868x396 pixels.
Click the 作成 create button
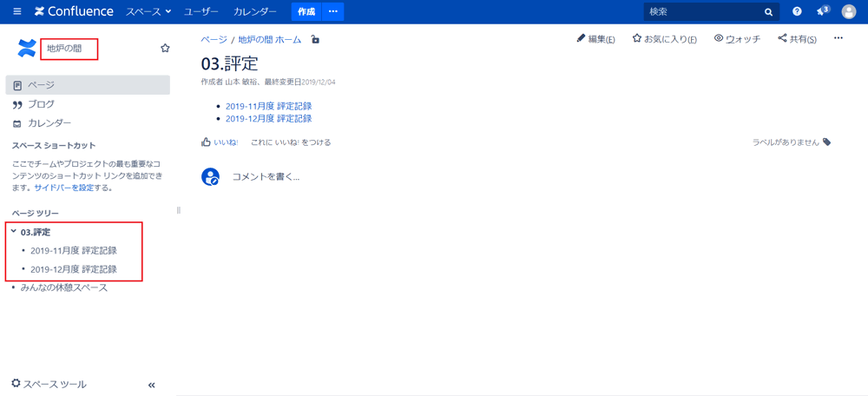click(306, 12)
